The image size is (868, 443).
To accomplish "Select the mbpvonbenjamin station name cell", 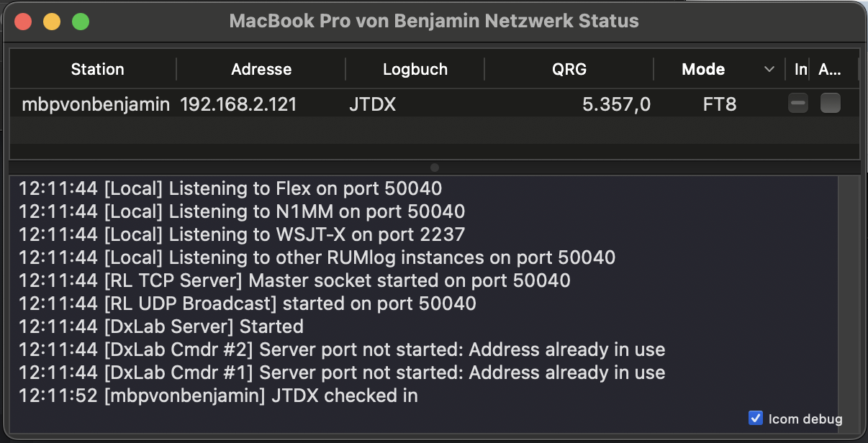I will click(96, 104).
